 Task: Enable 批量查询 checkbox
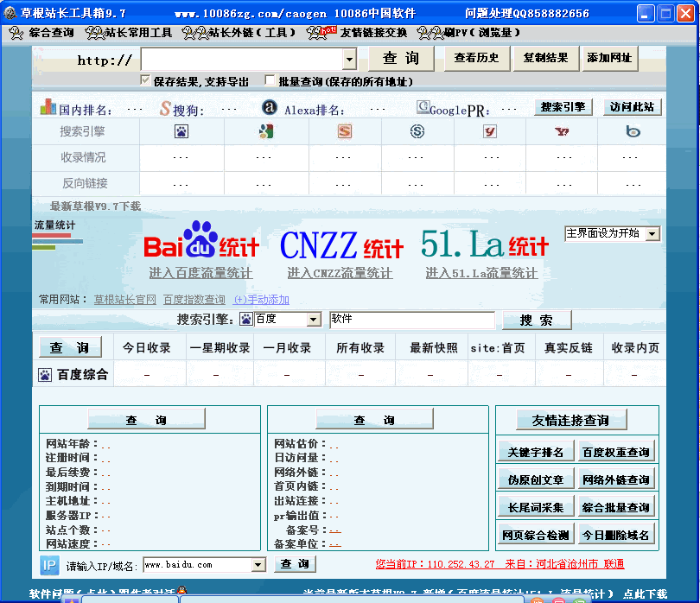[269, 80]
